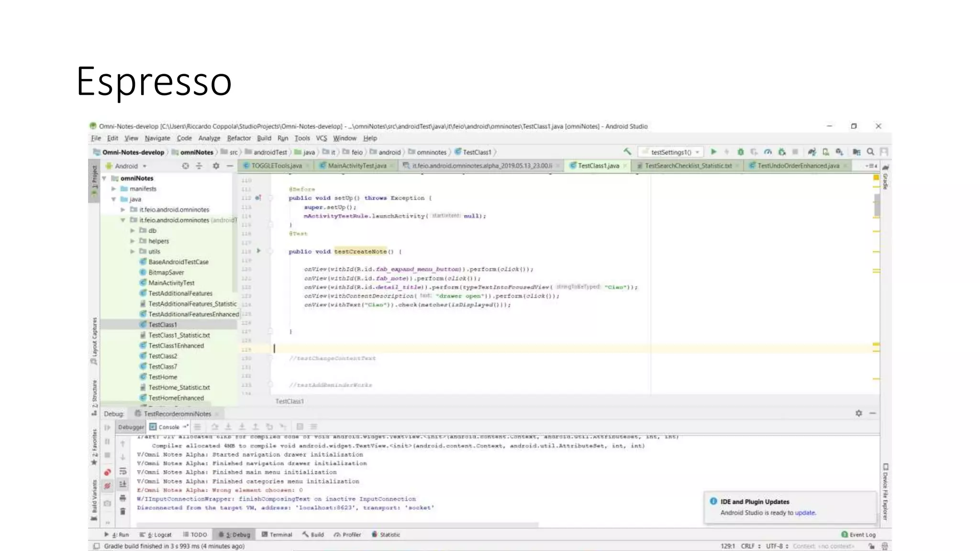Viewport: 980px width, 551px height.
Task: Switch to the MainActivityTest.java editor tab
Action: point(356,165)
